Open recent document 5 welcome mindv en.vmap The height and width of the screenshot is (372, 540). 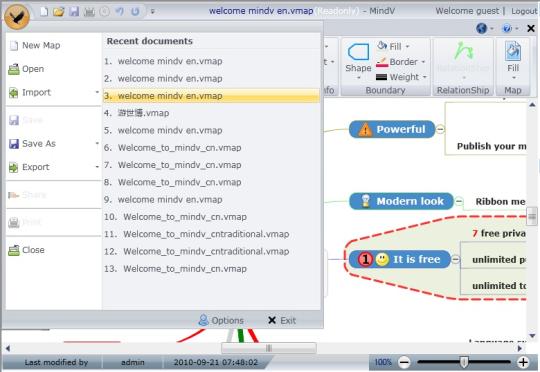211,131
